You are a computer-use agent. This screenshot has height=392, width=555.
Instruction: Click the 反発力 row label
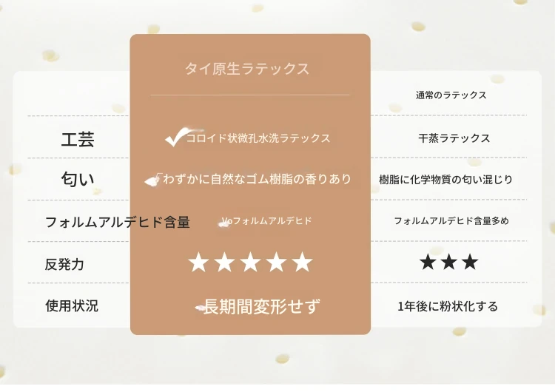tap(64, 264)
